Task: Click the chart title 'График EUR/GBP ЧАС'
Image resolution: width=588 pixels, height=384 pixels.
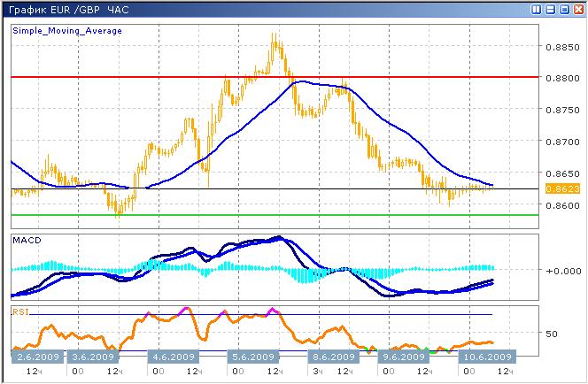Action: pyautogui.click(x=68, y=9)
